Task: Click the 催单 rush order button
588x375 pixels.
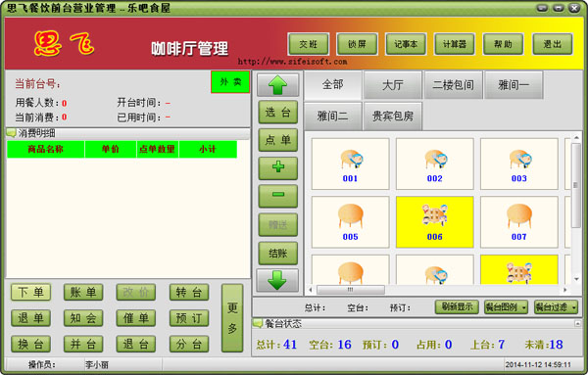Action: 136,318
